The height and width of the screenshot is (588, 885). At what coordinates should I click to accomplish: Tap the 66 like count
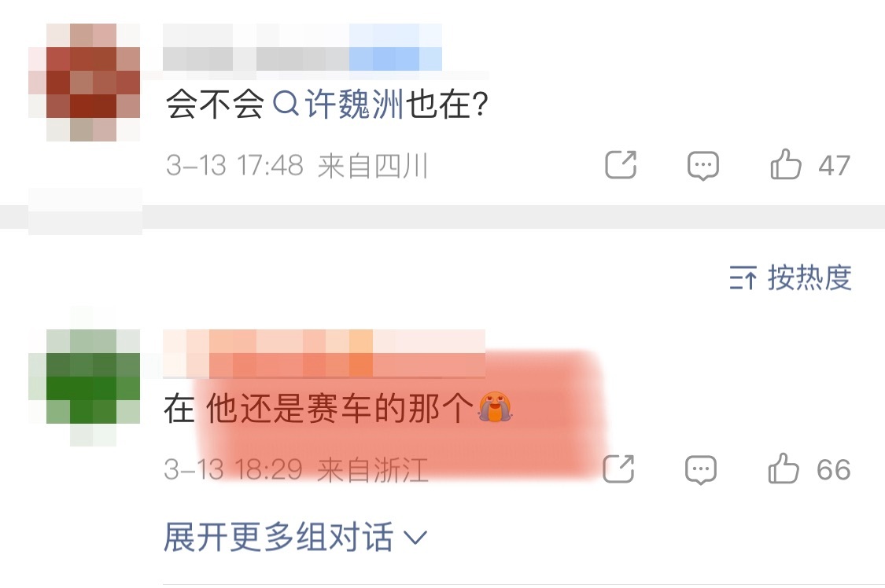833,469
